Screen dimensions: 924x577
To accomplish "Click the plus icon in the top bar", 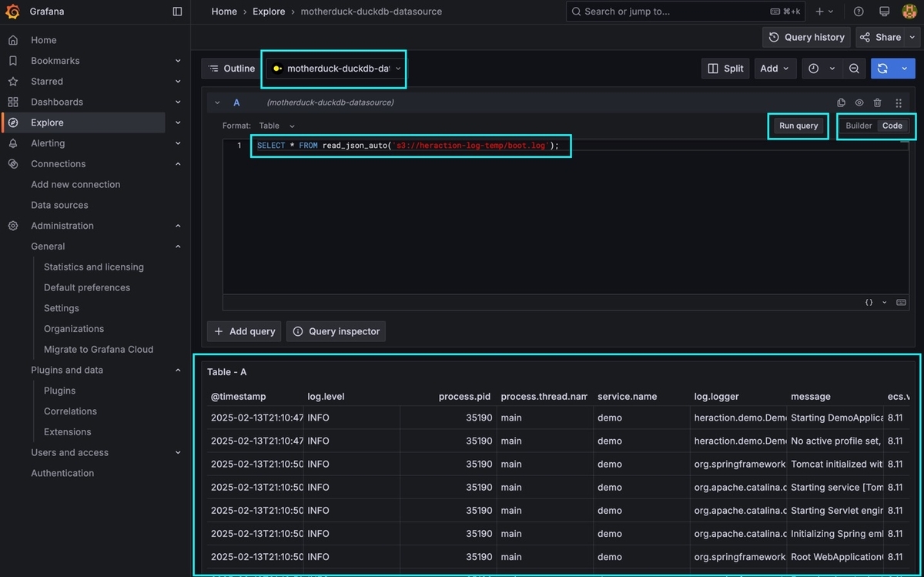I will tap(820, 12).
